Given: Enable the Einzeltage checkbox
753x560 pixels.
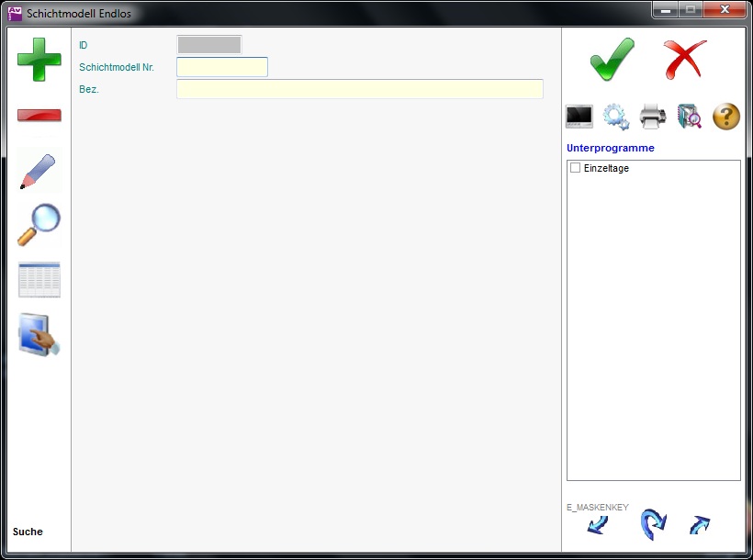Looking at the screenshot, I should coord(576,169).
